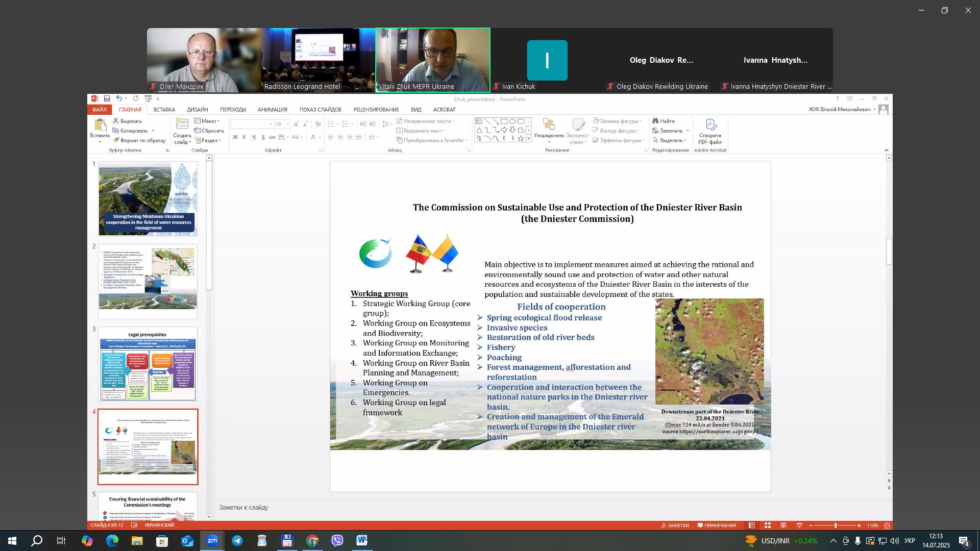Open Раздел section dropdown
The width and height of the screenshot is (980, 551).
point(208,140)
